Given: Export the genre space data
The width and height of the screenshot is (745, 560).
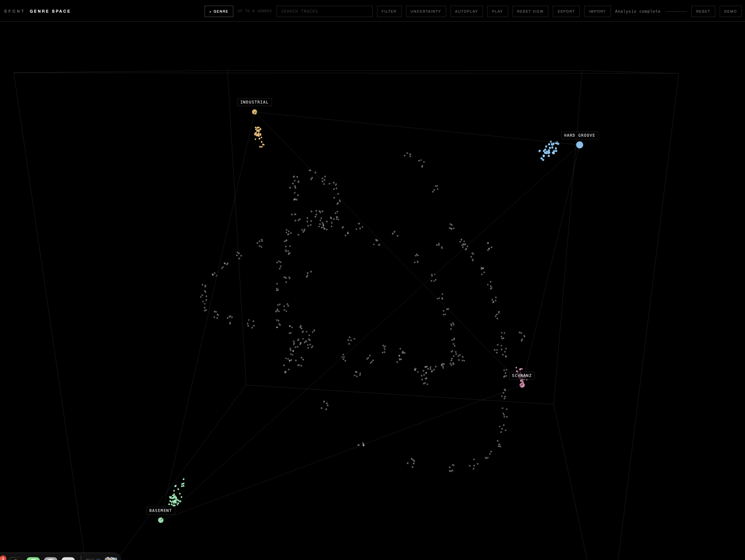Looking at the screenshot, I should [566, 11].
